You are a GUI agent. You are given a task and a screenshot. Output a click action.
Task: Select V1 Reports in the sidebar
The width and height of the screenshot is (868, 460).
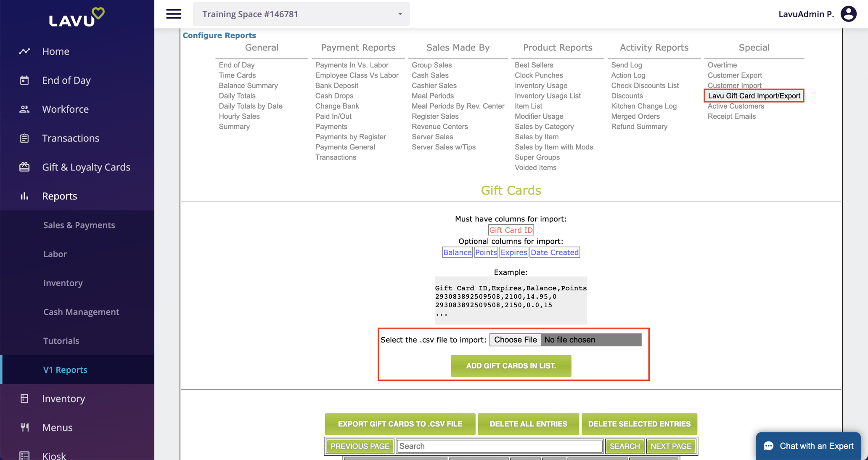click(65, 370)
